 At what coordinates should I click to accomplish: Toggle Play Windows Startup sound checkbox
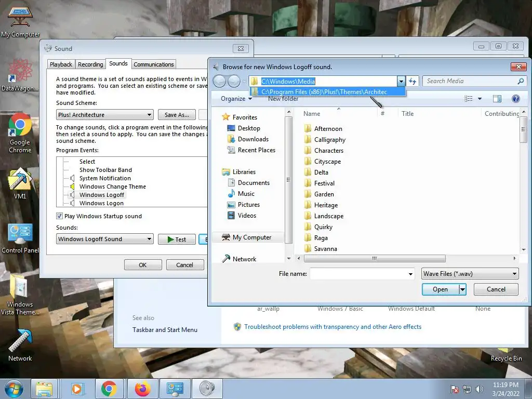tap(59, 216)
